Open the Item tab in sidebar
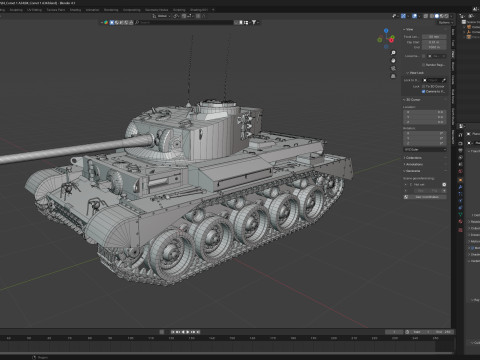Viewport: 480px width, 360px height. tap(453, 32)
